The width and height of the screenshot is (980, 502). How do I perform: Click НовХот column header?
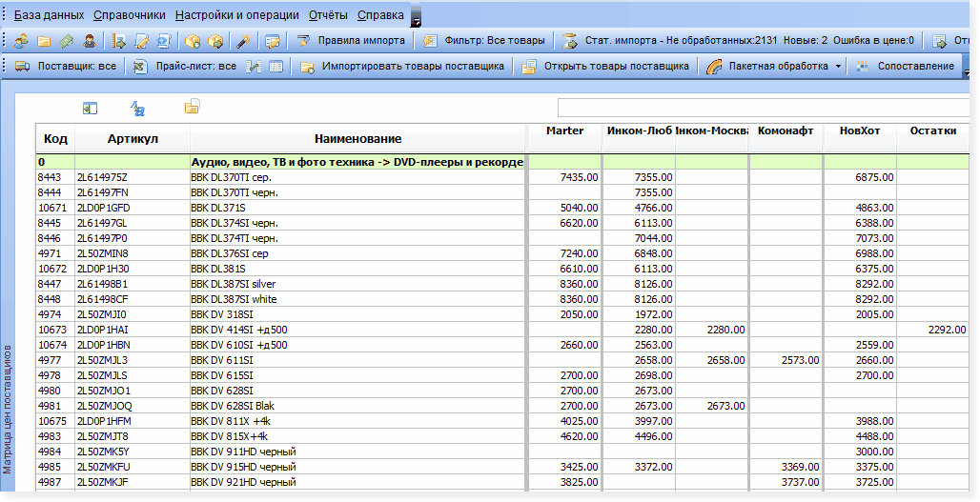(x=859, y=131)
